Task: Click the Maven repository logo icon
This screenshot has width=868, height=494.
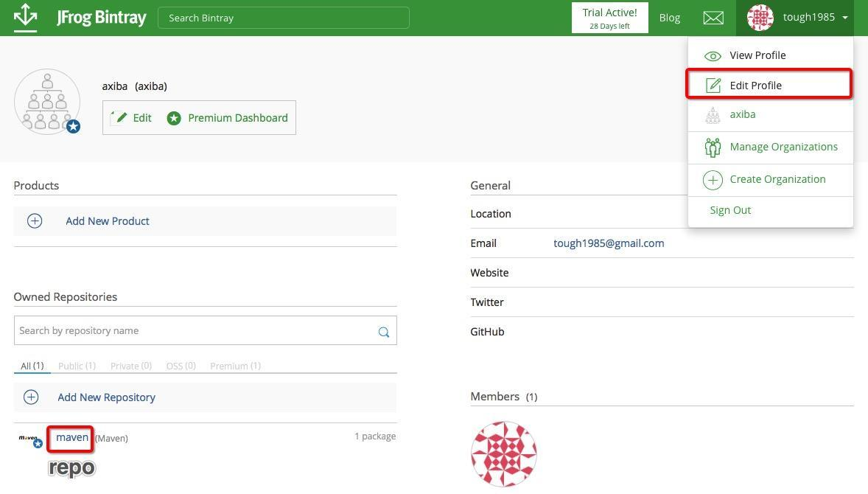Action: pos(30,439)
